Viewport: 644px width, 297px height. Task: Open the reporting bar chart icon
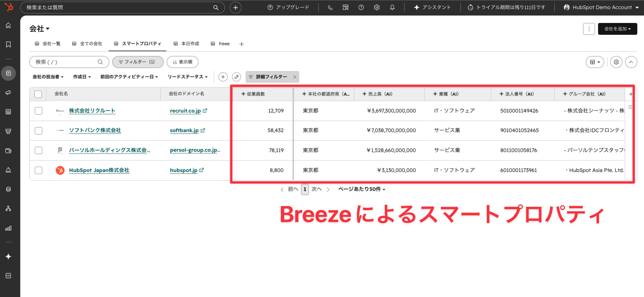pos(9,228)
